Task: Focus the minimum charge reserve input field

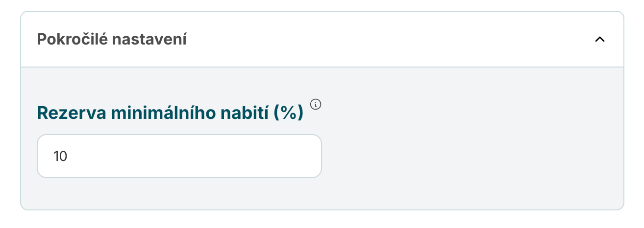Action: point(179,156)
